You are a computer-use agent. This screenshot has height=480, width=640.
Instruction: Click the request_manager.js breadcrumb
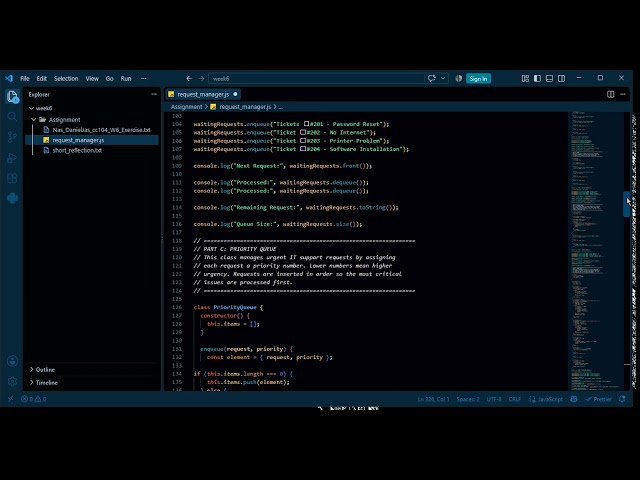click(x=245, y=107)
